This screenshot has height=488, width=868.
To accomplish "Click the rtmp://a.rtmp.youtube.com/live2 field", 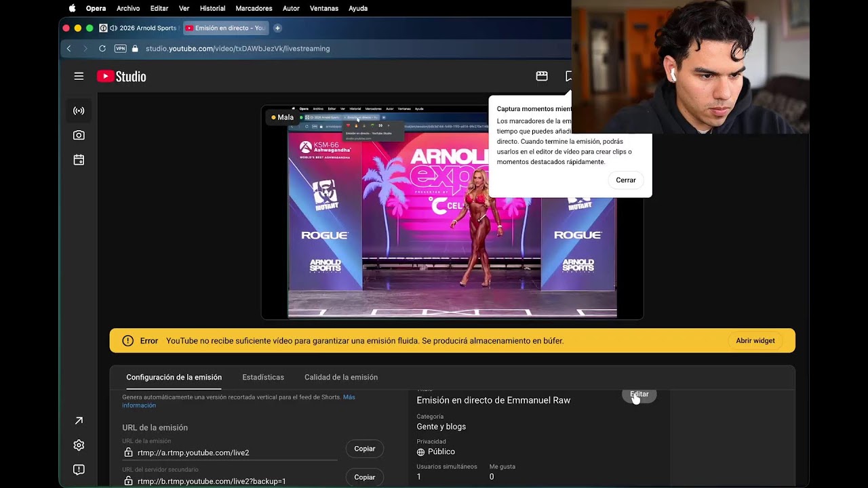I will coord(231,453).
